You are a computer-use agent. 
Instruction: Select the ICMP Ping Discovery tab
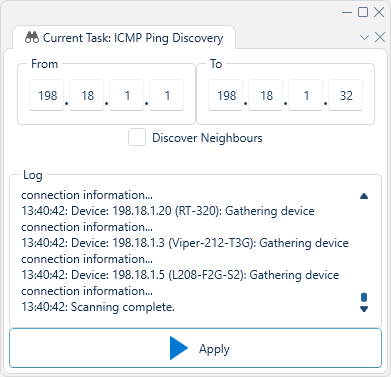(x=124, y=38)
